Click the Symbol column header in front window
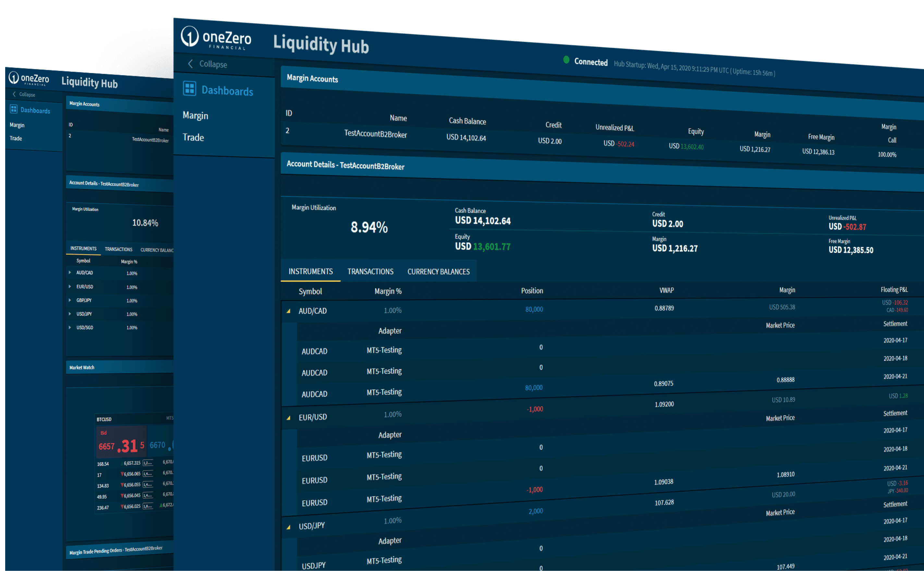The height and width of the screenshot is (571, 924). (x=310, y=291)
